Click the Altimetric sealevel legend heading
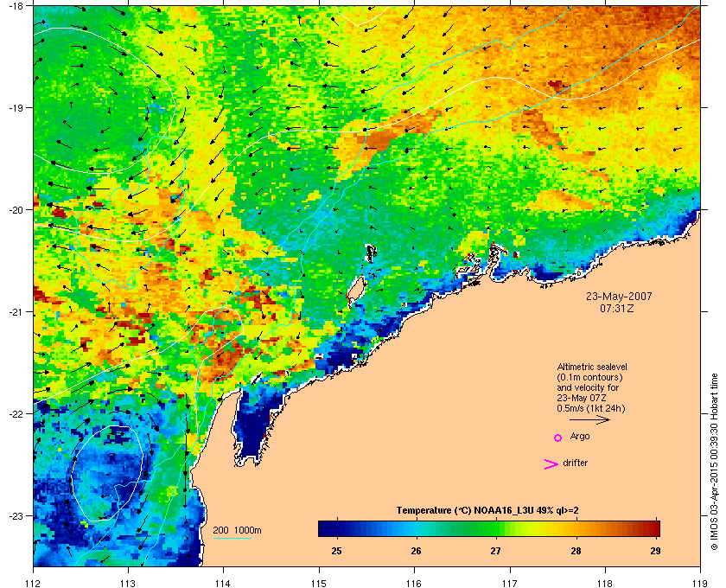The height and width of the screenshot is (588, 726). tap(592, 367)
